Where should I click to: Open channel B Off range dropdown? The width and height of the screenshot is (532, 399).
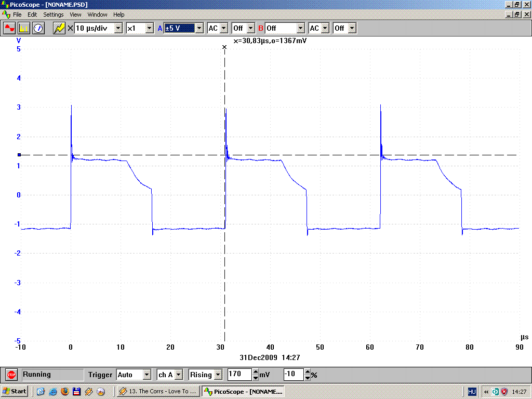click(x=301, y=28)
